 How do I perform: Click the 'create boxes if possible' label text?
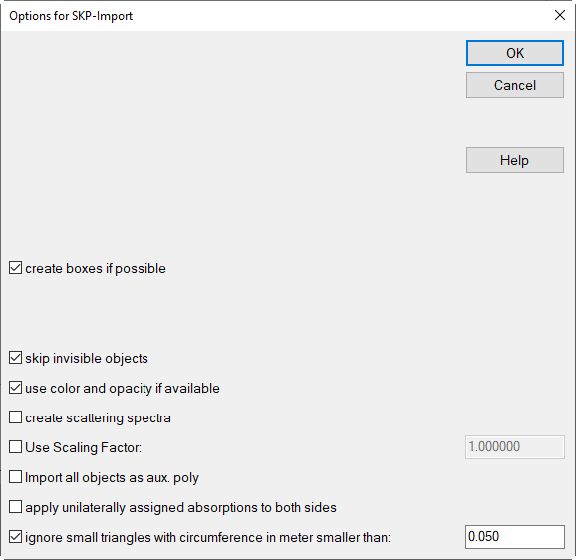[96, 269]
